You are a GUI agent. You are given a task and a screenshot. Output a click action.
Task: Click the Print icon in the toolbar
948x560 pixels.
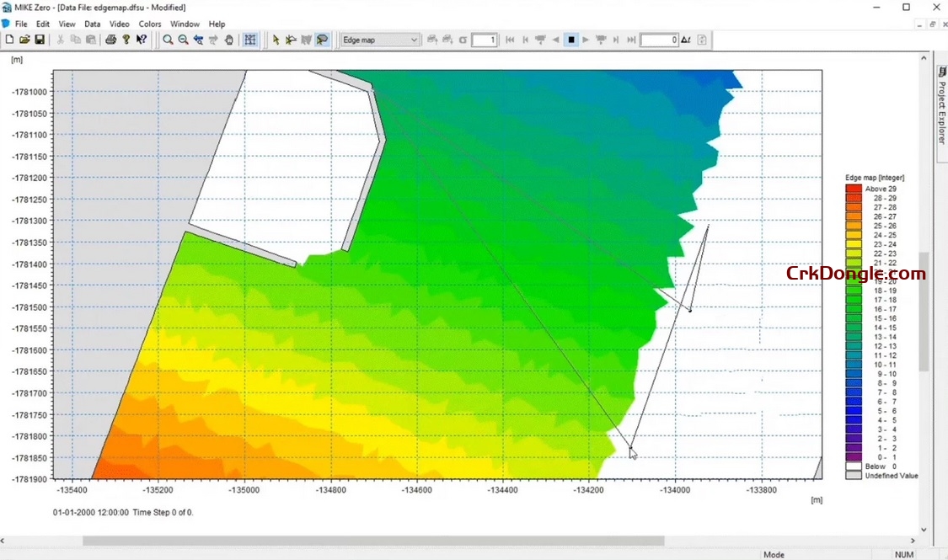(110, 40)
